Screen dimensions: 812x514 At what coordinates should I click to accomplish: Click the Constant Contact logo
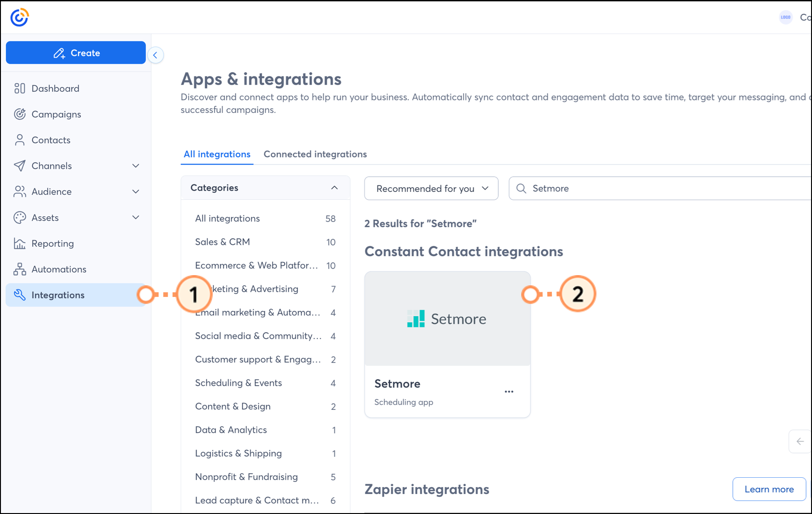[x=20, y=18]
